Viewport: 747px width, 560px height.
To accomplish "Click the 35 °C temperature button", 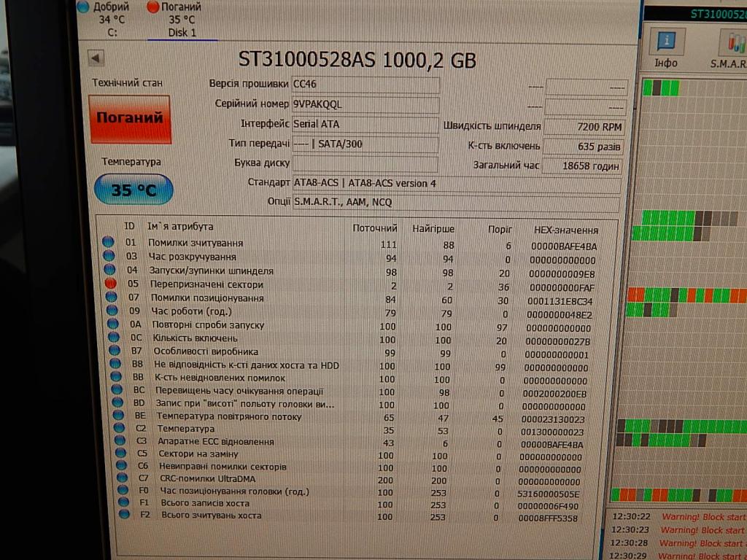I will pyautogui.click(x=133, y=190).
